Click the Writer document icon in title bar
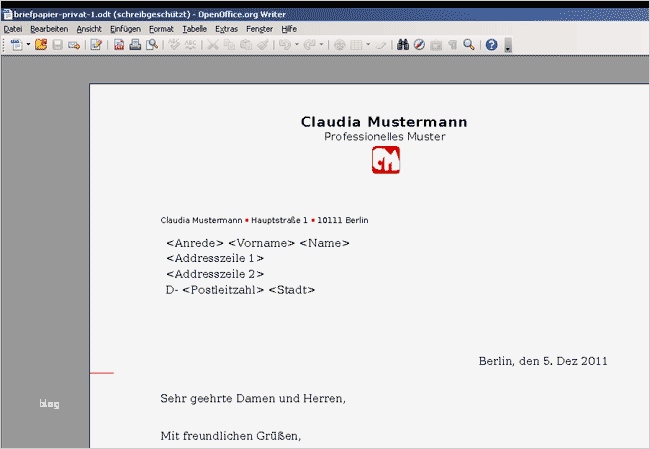 click(7, 15)
